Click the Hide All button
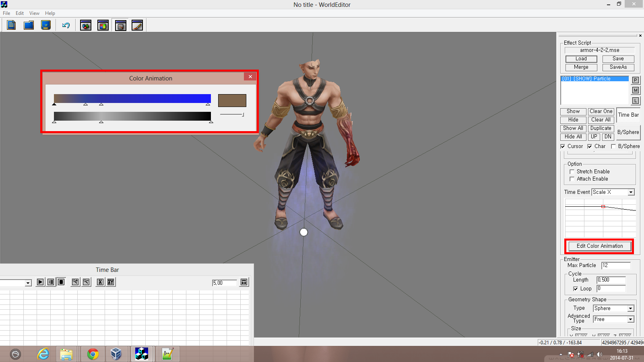Viewport: 644px width, 362px height. click(573, 137)
